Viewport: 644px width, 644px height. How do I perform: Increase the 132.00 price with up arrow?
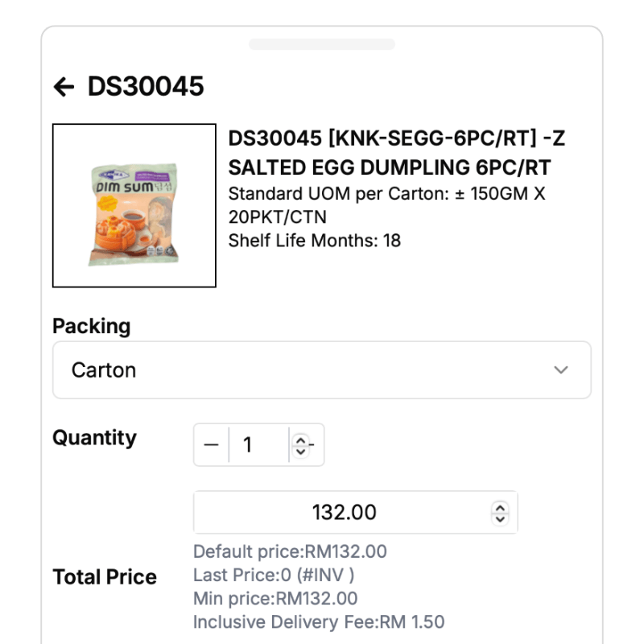pos(500,508)
